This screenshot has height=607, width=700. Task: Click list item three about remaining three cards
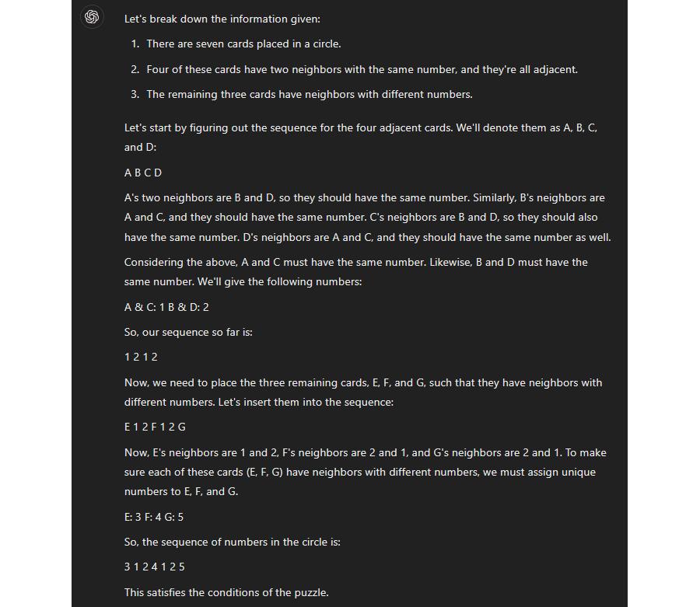pos(309,95)
